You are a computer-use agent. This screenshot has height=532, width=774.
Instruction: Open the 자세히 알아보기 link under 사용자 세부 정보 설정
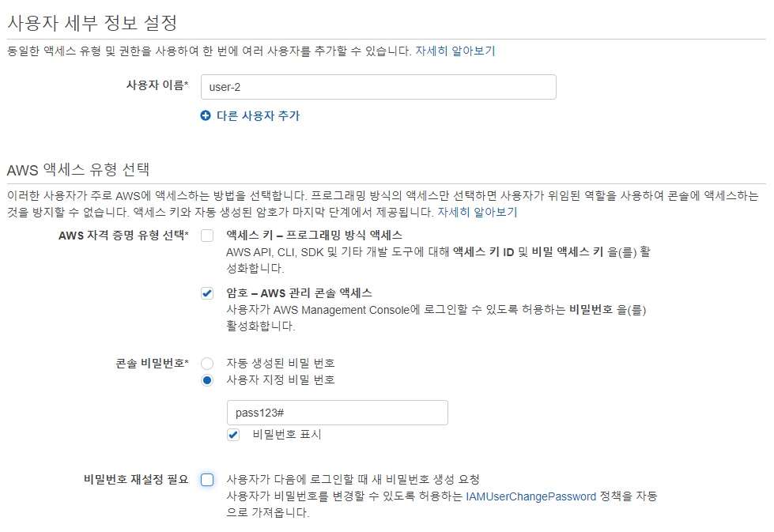pyautogui.click(x=455, y=51)
